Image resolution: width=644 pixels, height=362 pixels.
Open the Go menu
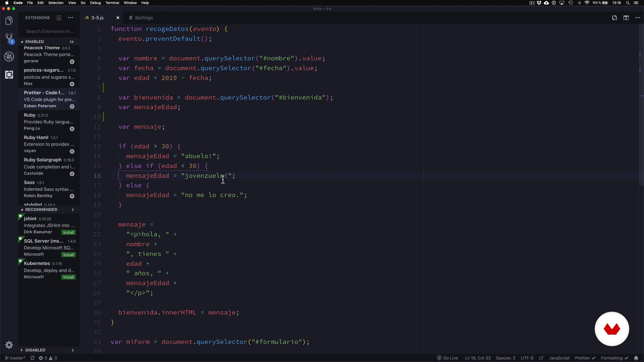point(83,3)
